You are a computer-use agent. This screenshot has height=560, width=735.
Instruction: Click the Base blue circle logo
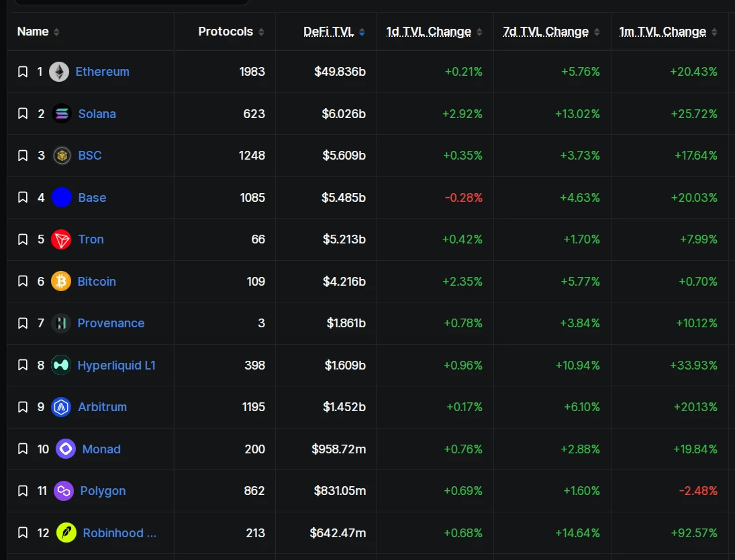(x=61, y=198)
